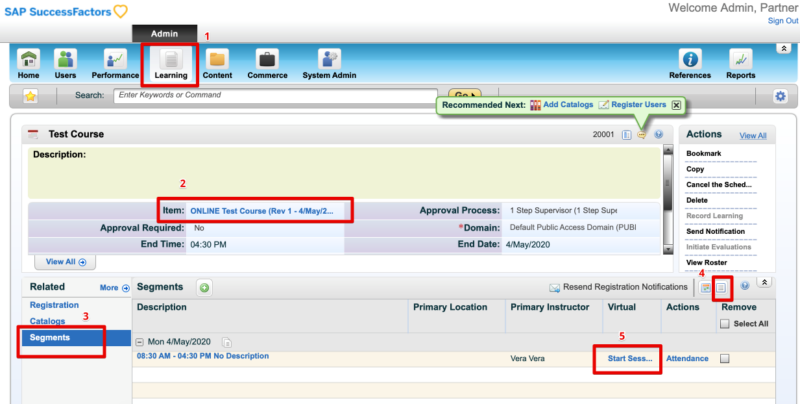This screenshot has height=404, width=800.
Task: Open the References info icon
Action: pos(690,64)
